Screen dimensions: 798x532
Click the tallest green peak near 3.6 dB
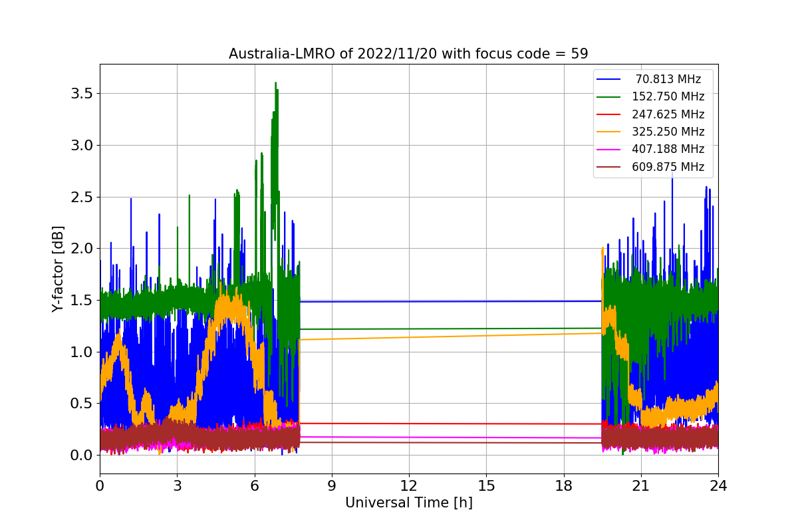(275, 84)
